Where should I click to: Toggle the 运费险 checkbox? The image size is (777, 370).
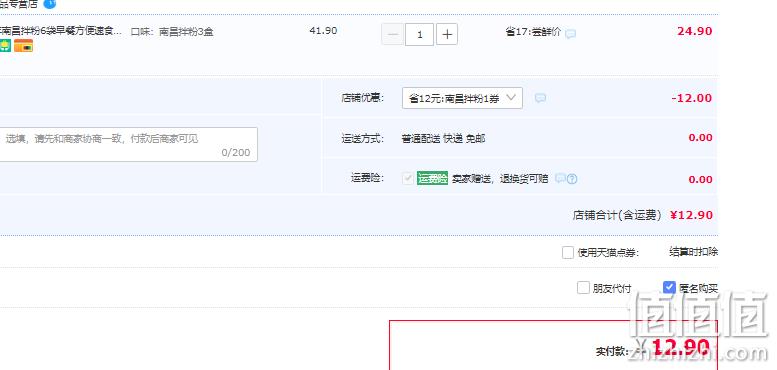tap(408, 179)
